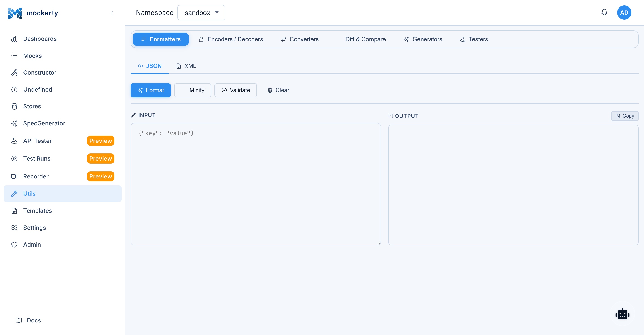644x335 pixels.
Task: Click the Generators sparkle icon
Action: tap(406, 39)
